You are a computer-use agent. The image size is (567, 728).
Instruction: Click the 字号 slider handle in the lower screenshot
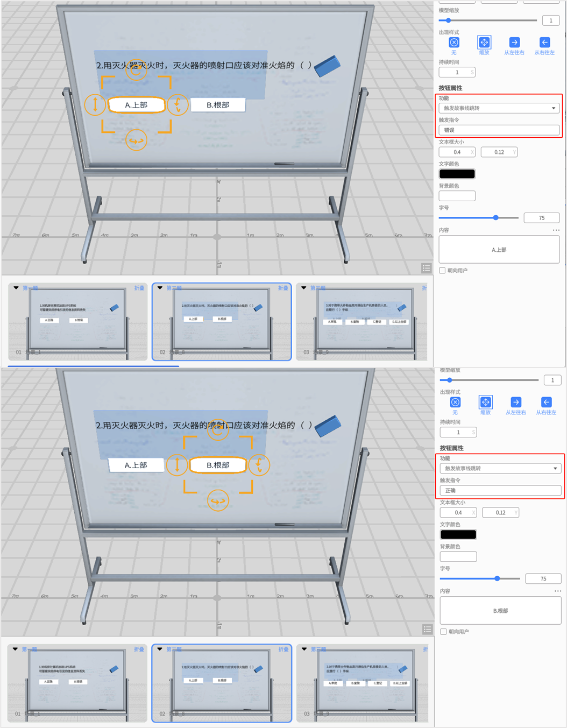click(x=498, y=578)
